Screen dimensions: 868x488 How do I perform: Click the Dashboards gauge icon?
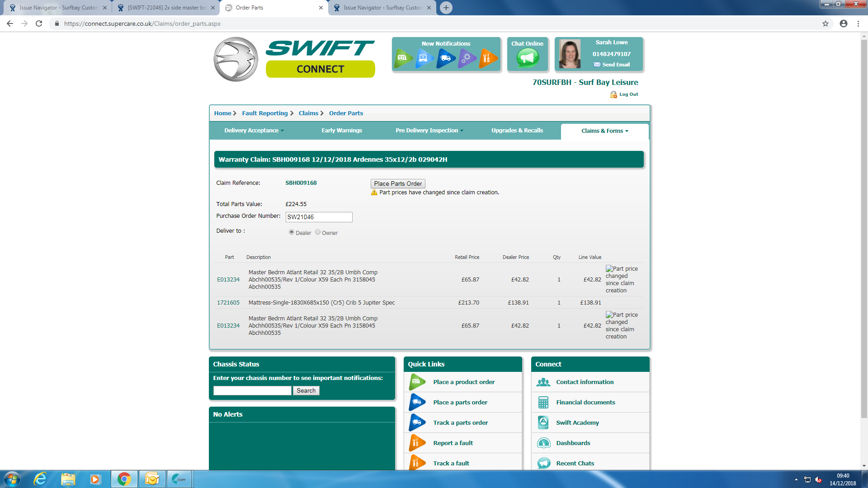[543, 443]
